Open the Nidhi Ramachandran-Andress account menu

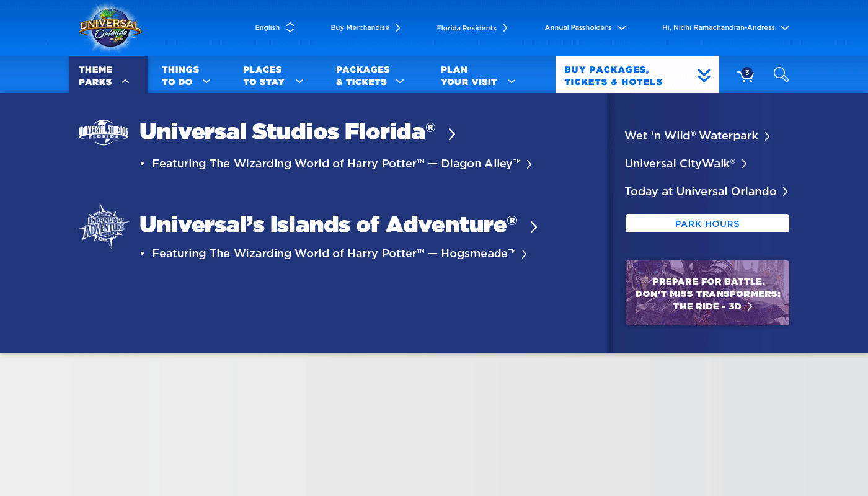(724, 27)
